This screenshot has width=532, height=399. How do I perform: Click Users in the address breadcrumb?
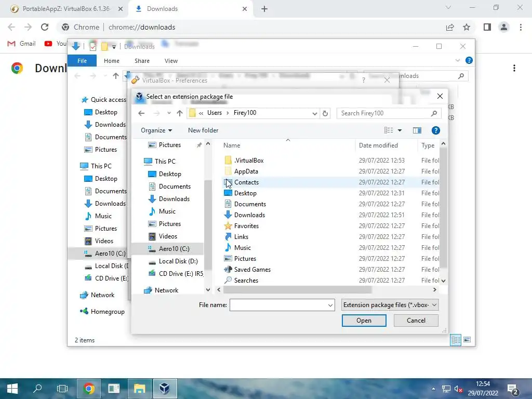pyautogui.click(x=215, y=113)
